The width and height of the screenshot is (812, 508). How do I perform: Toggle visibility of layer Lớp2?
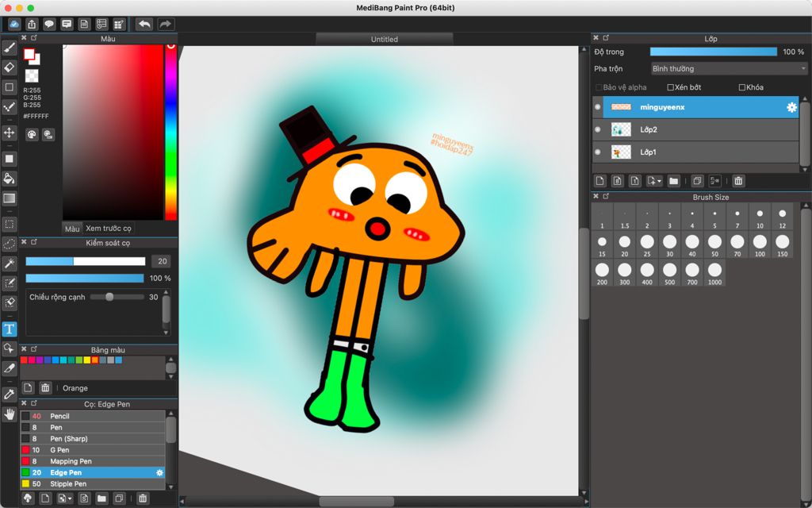click(x=598, y=129)
